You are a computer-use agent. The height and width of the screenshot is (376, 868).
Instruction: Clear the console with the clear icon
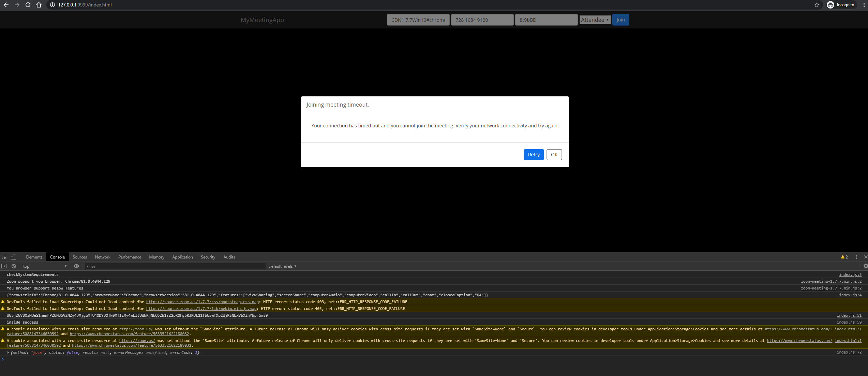pyautogui.click(x=14, y=266)
